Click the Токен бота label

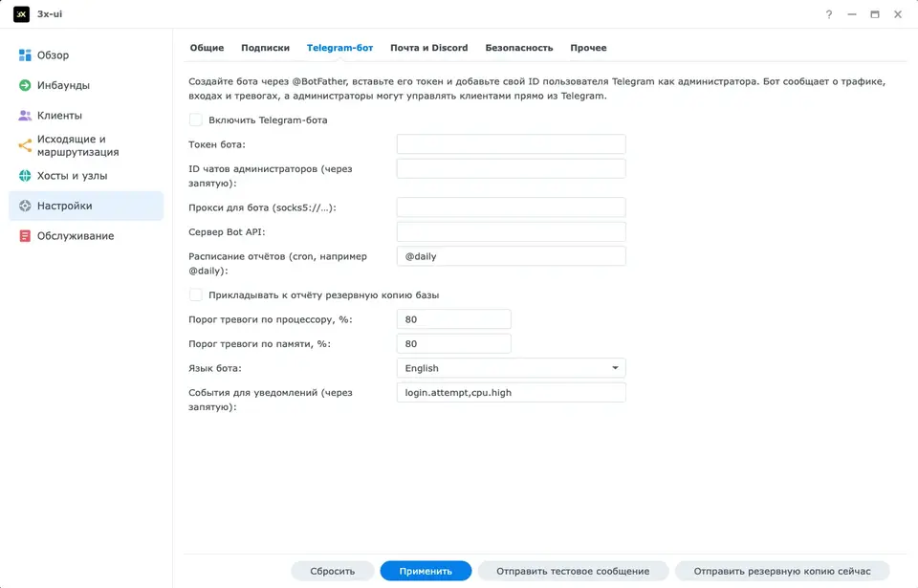[x=217, y=144]
